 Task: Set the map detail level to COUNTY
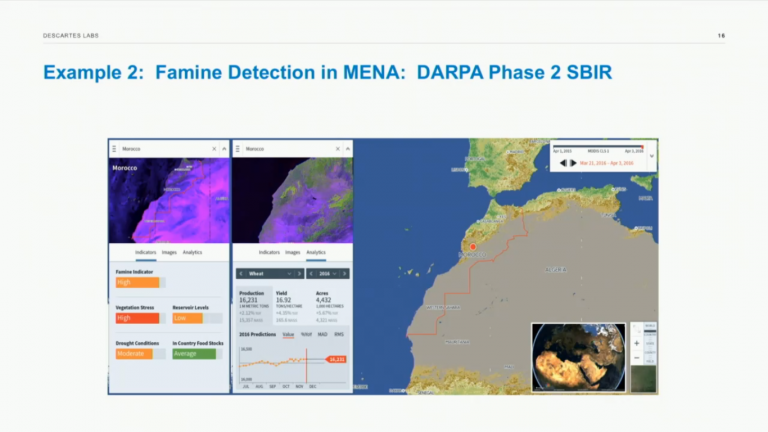[650, 352]
